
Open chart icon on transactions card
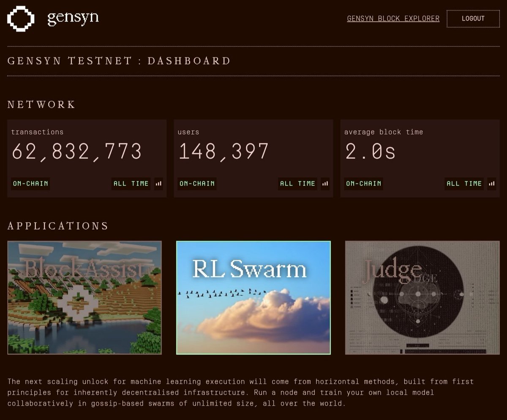158,183
